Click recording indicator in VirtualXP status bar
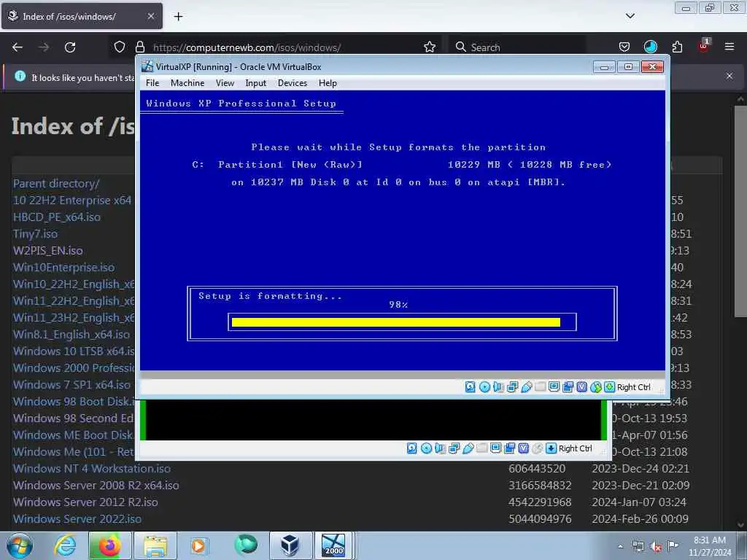This screenshot has height=560, width=747. pyautogui.click(x=568, y=387)
